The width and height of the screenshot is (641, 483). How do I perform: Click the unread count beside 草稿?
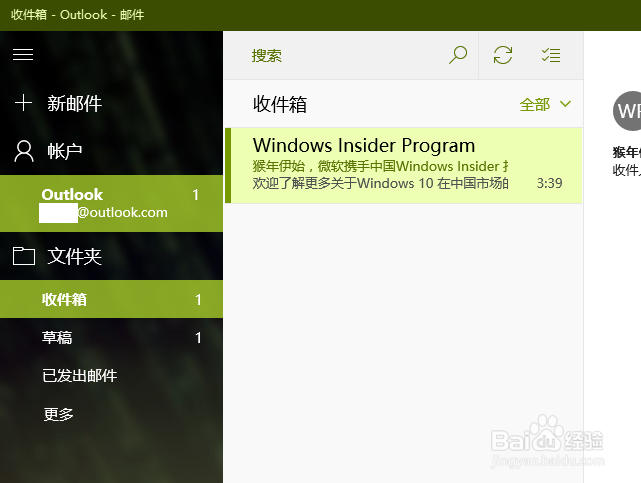coord(198,338)
